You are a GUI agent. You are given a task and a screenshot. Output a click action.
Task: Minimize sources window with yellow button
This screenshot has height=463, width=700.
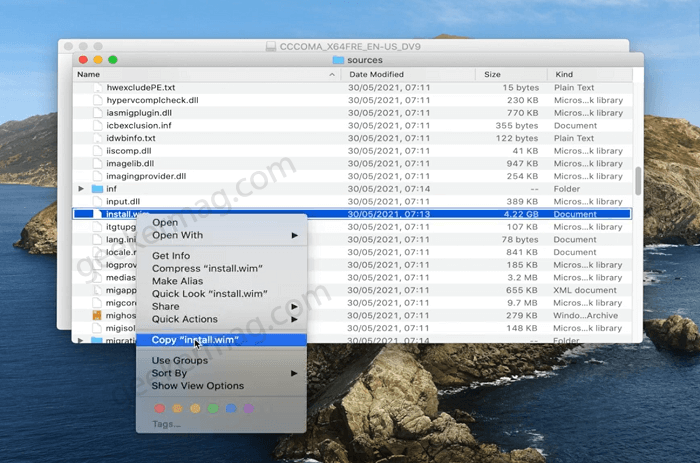pos(98,60)
